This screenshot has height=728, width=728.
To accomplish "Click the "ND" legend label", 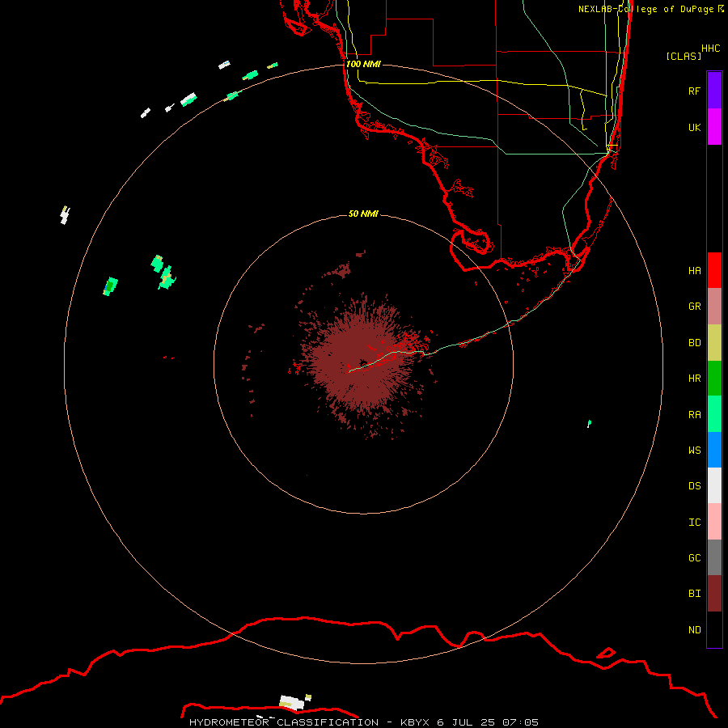I will pos(694,629).
